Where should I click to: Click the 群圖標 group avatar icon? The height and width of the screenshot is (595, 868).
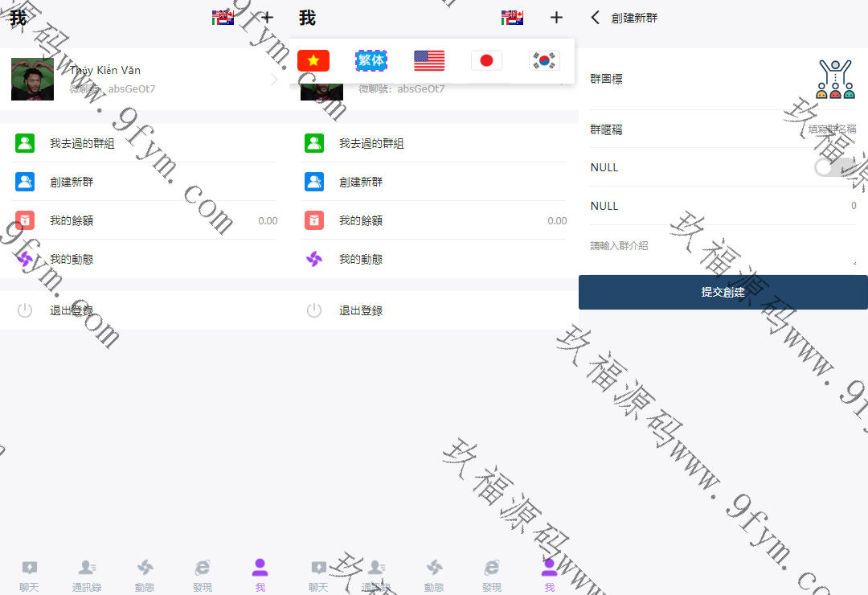tap(835, 79)
